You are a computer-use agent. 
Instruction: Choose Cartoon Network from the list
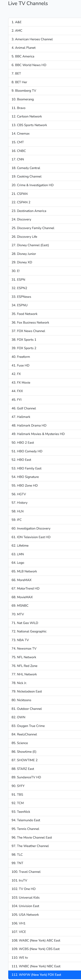44,116
